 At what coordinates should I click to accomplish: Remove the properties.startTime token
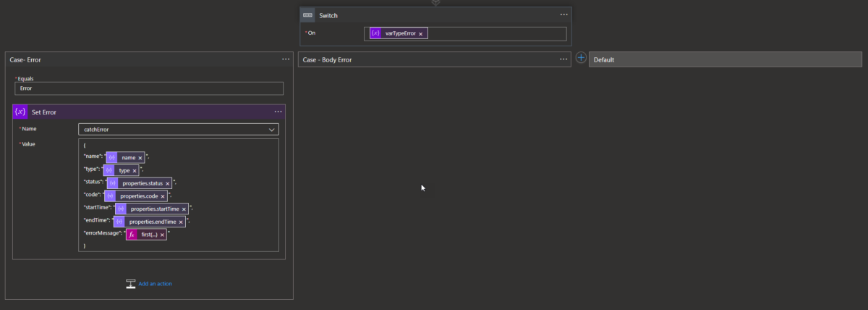184,209
